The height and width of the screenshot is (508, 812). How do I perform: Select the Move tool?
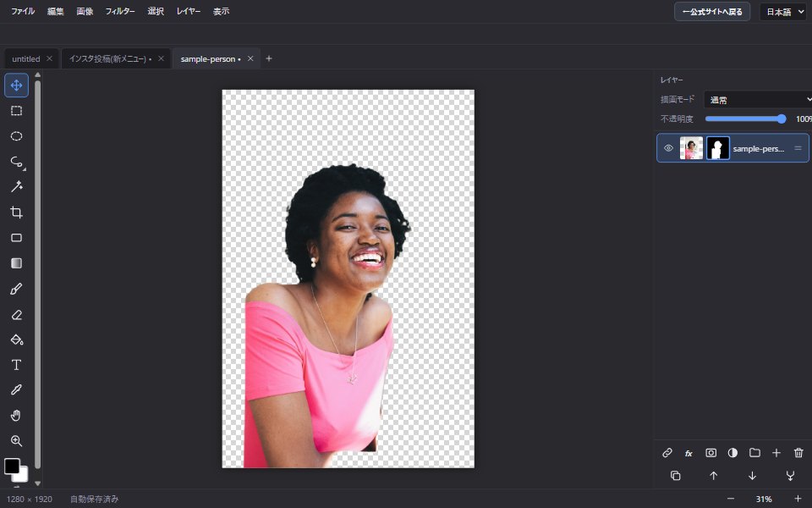pos(17,85)
